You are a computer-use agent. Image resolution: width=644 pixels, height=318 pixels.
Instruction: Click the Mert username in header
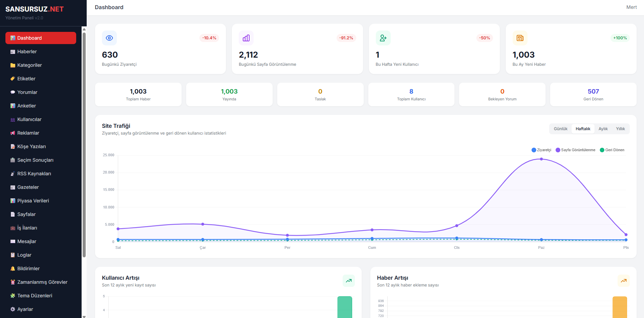coord(631,7)
